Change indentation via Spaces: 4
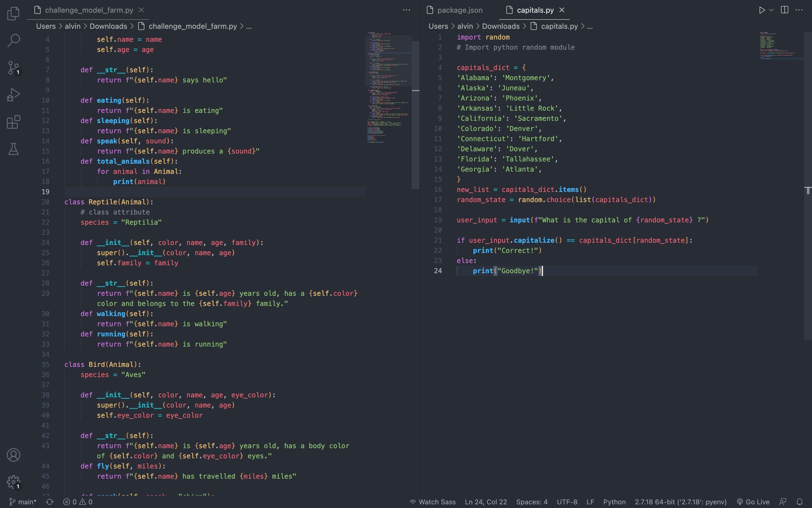 [x=532, y=502]
